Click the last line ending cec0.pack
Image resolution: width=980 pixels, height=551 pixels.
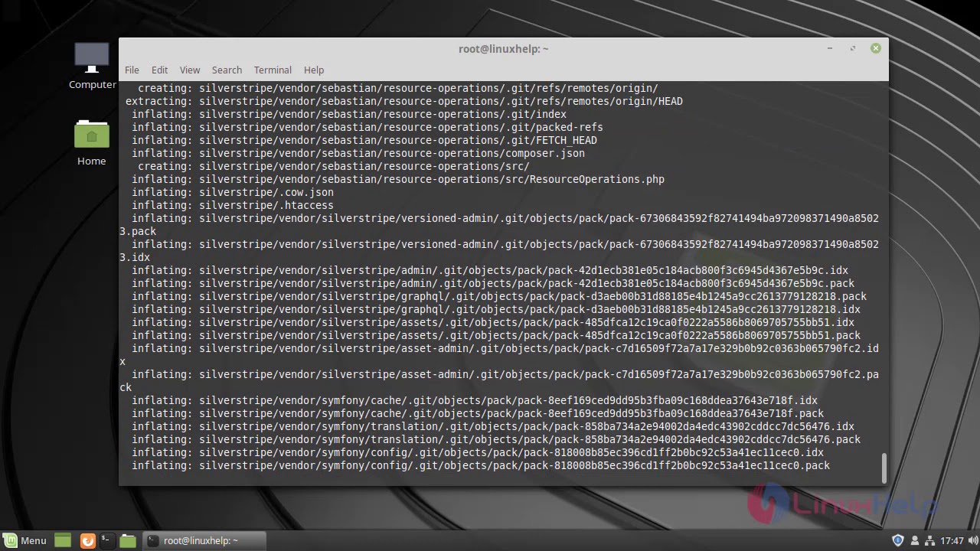[481, 465]
